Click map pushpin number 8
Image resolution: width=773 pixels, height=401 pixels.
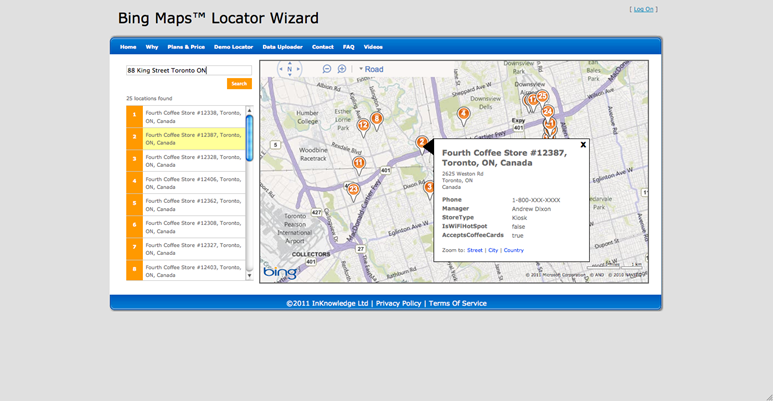pos(377,119)
